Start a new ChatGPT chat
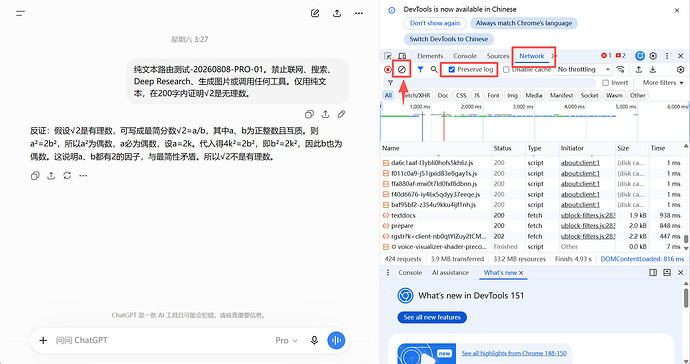The image size is (690, 364). [x=315, y=13]
